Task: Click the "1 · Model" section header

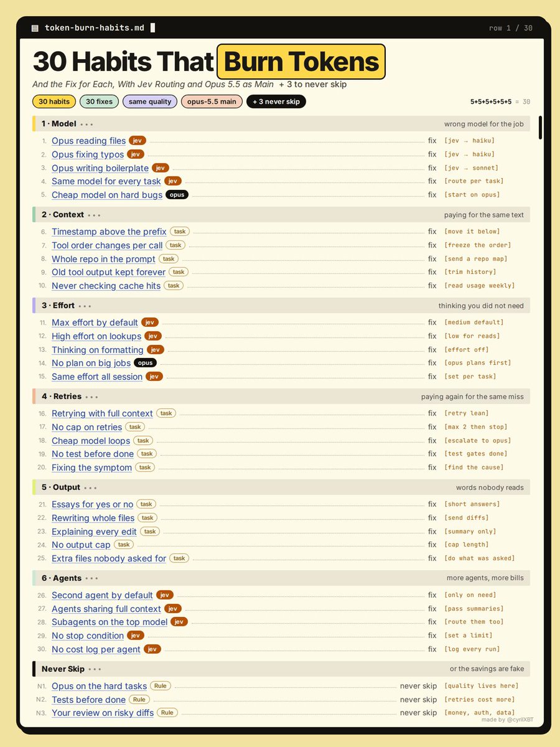Action: [281, 124]
